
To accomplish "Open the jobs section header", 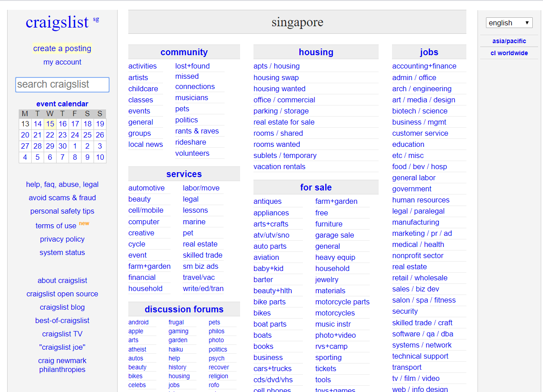I will [429, 52].
